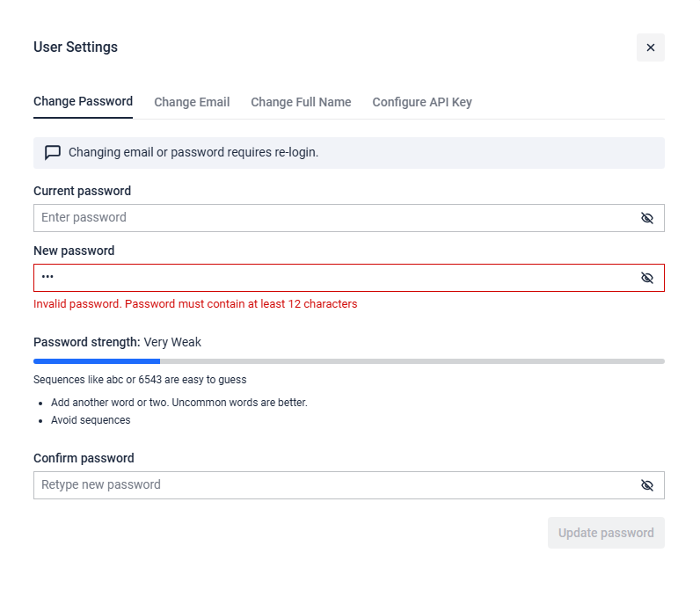Click the 'Confirm password' label
Image resolution: width=700 pixels, height=611 pixels.
[84, 458]
